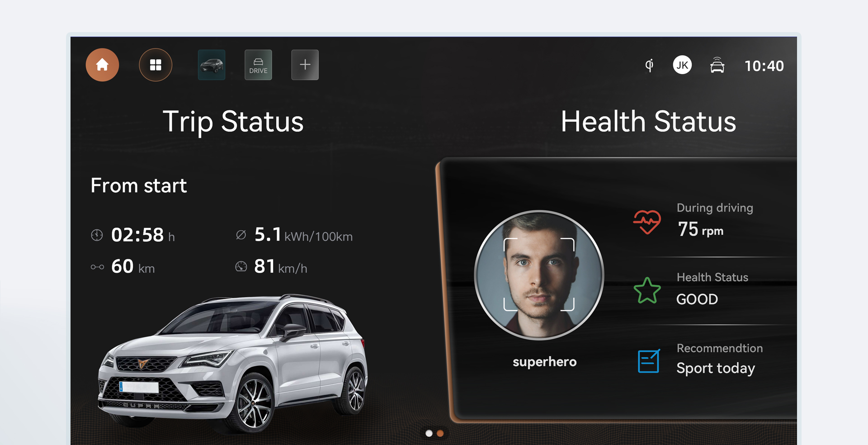Select the Sport today recommendation
Viewport: 868px width, 445px height.
tap(716, 368)
